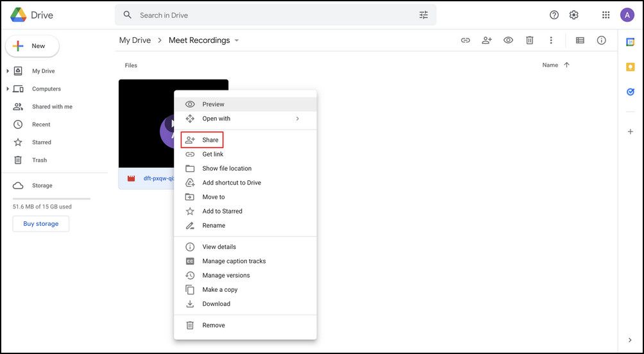Click the Buy storage button
The image size is (644, 354).
[x=40, y=224]
